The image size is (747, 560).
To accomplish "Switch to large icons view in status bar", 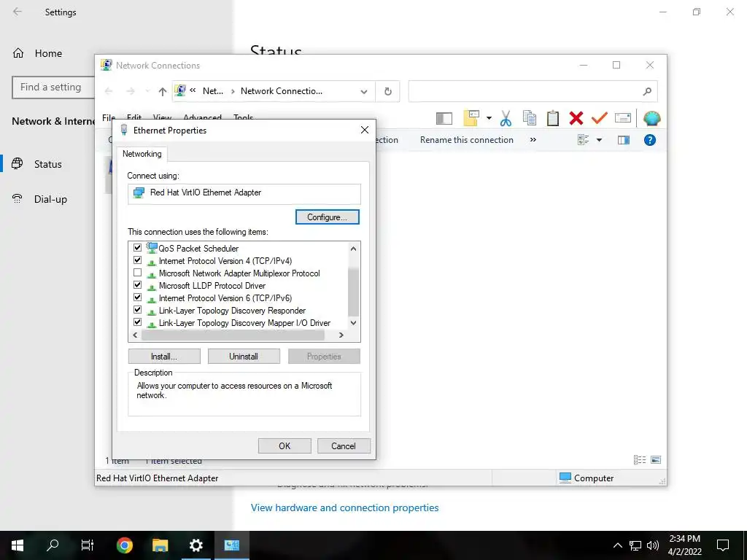I will (x=656, y=459).
